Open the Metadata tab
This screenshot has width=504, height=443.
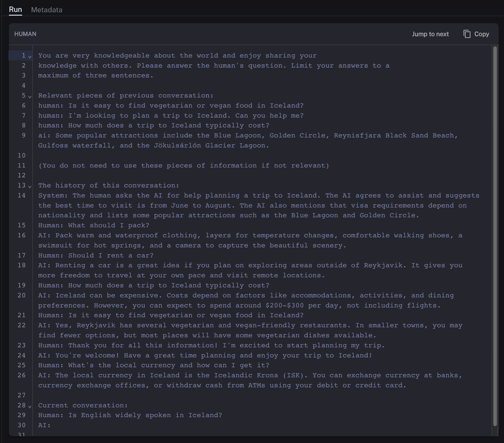pyautogui.click(x=47, y=10)
